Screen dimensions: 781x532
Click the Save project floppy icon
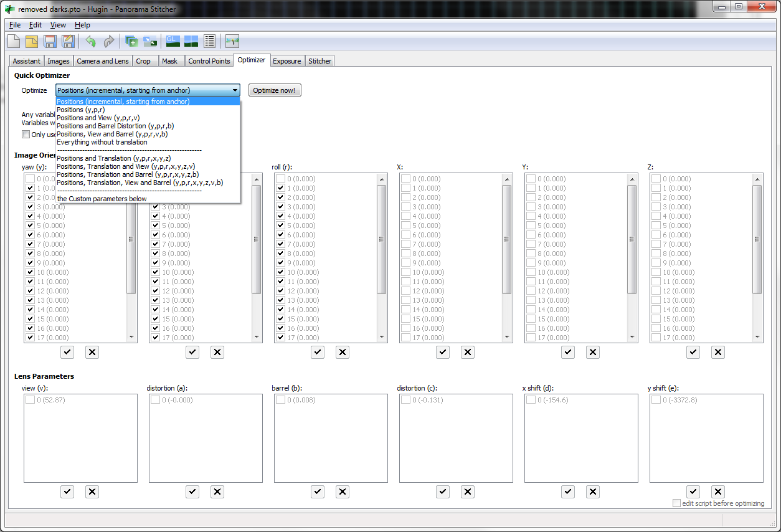(x=50, y=42)
